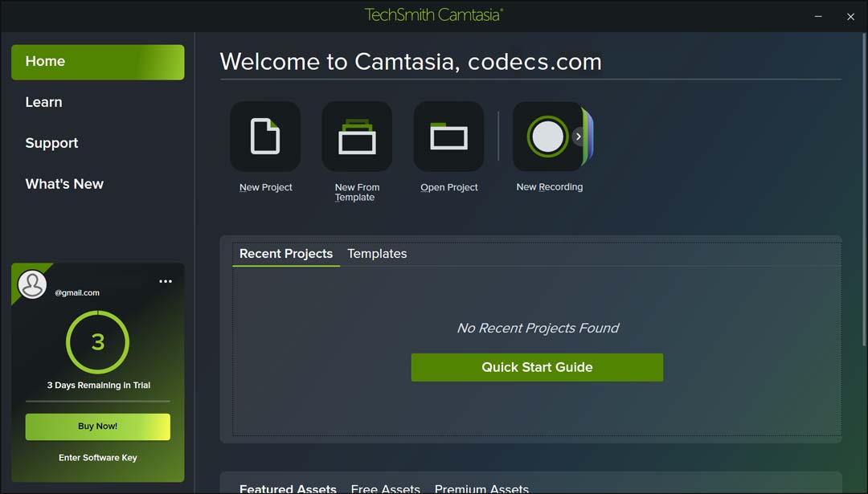Click the Enter Software Key link
The height and width of the screenshot is (494, 868).
tap(98, 458)
